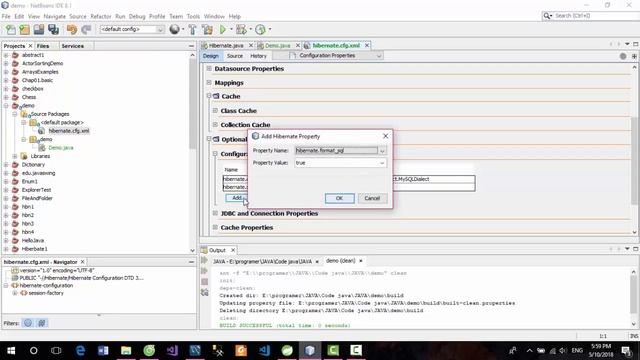Switch to the Files panel tab
This screenshot has height=360, width=640.
click(43, 46)
